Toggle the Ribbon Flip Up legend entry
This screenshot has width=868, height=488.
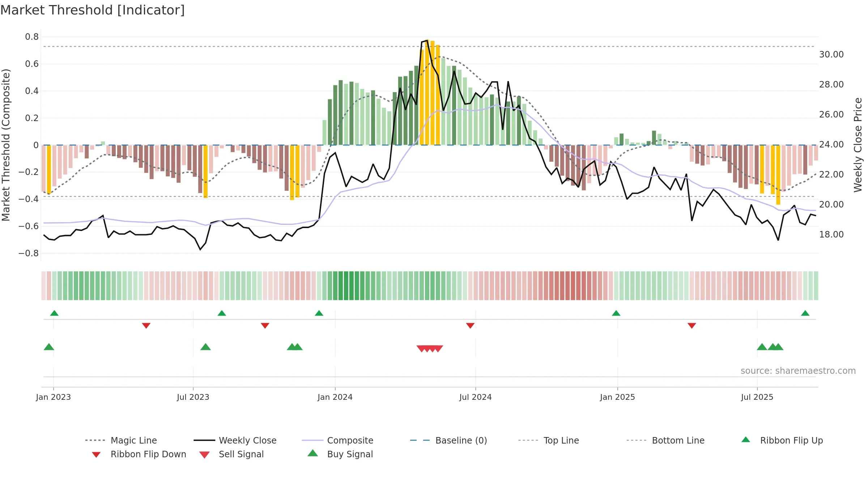pos(782,440)
